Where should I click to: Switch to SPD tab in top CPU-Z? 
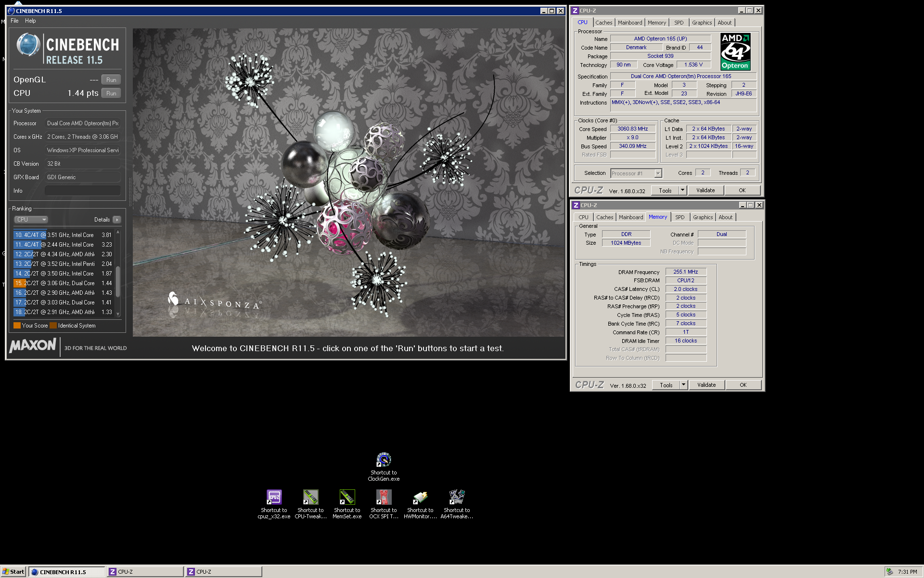click(x=679, y=23)
